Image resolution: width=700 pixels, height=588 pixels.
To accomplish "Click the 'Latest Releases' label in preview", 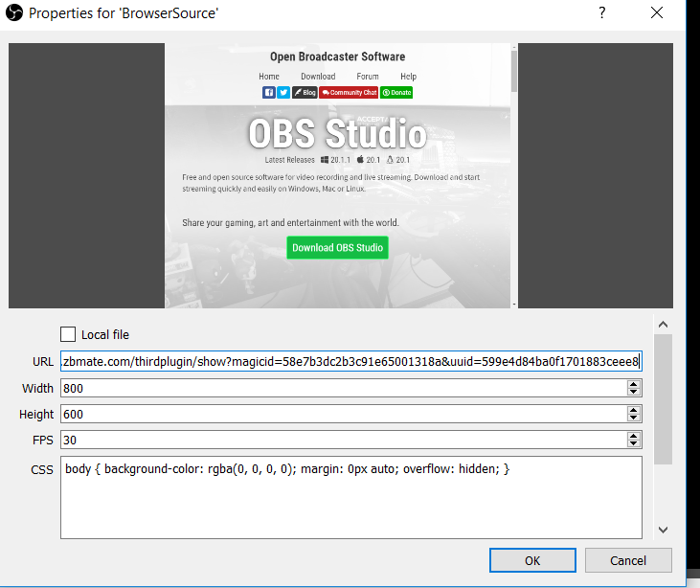I will 290,160.
